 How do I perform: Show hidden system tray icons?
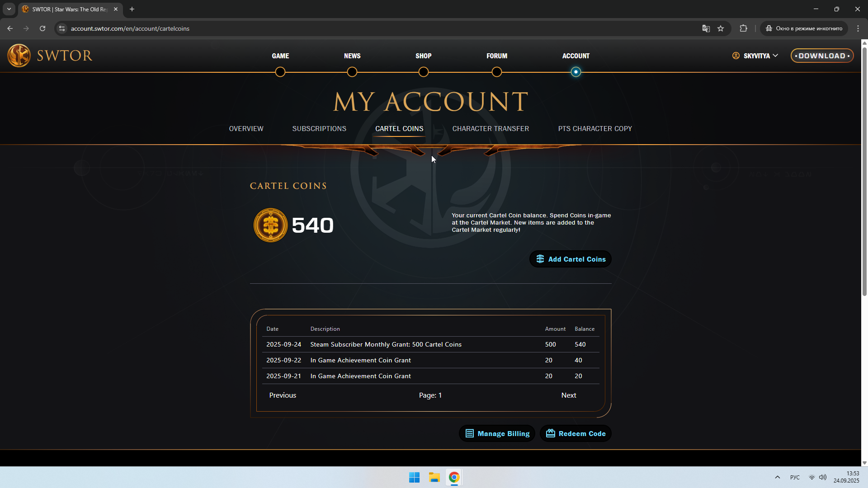pos(778,477)
